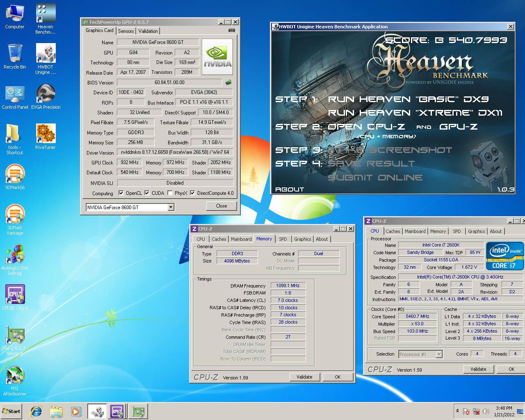The image size is (525, 420).
Task: Launch EVGA Precision shortcut
Action: [46, 97]
